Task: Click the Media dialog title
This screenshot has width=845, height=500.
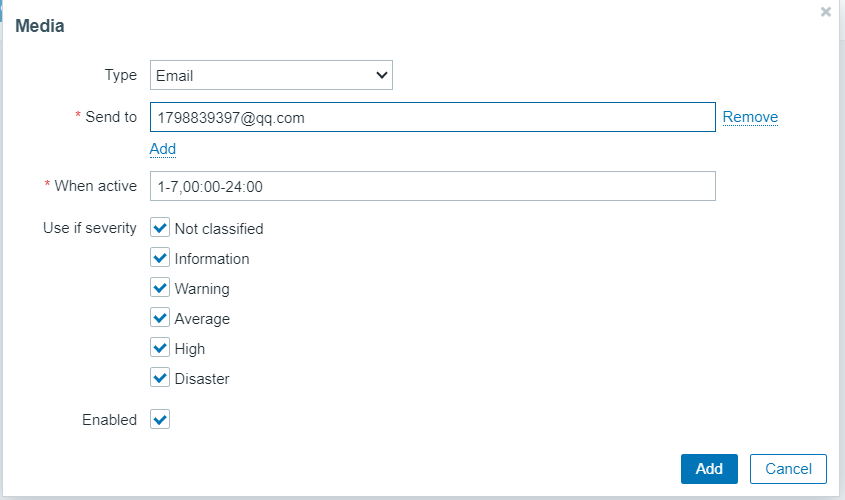Action: [x=40, y=26]
